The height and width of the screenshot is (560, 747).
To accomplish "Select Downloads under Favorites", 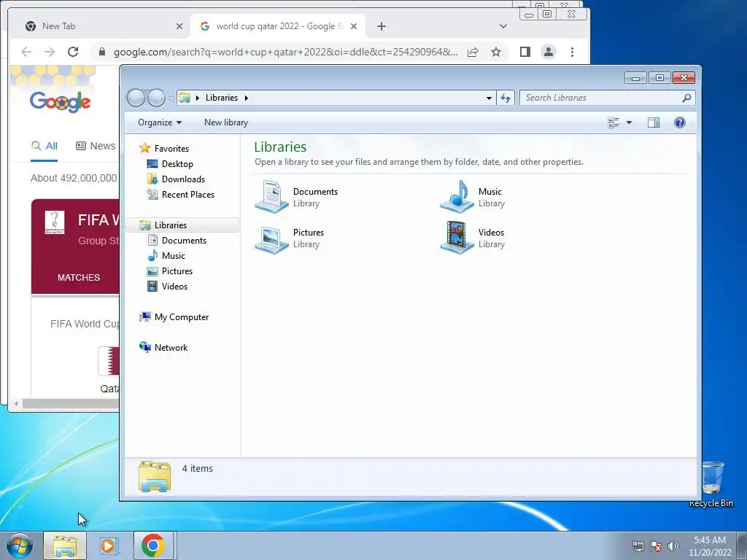I will 183,179.
